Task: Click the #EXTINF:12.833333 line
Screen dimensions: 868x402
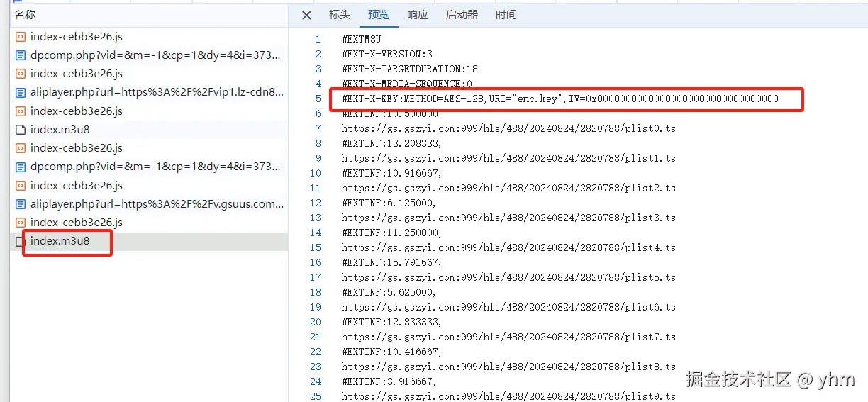Action: [x=391, y=322]
